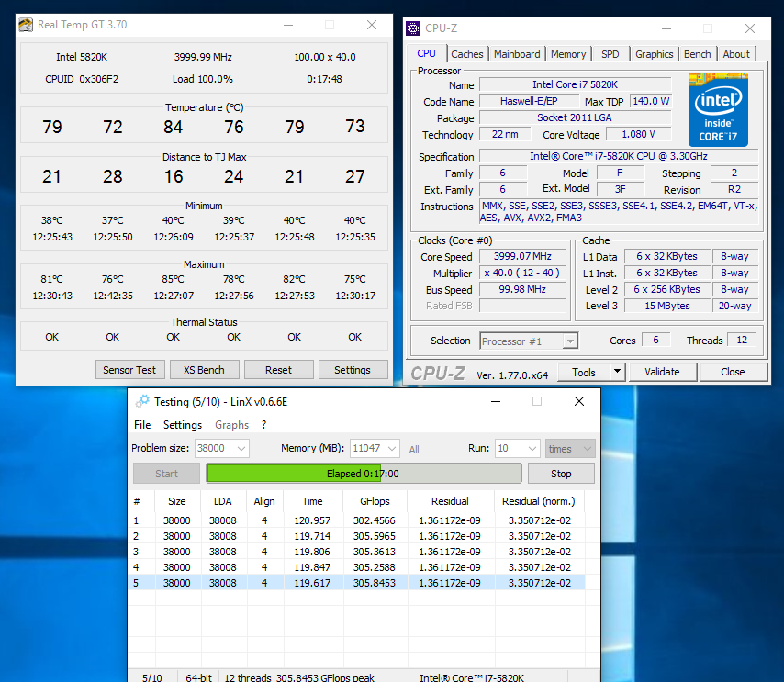Viewport: 784px width, 682px height.
Task: Open the Settings menu in LinX
Action: pyautogui.click(x=183, y=424)
